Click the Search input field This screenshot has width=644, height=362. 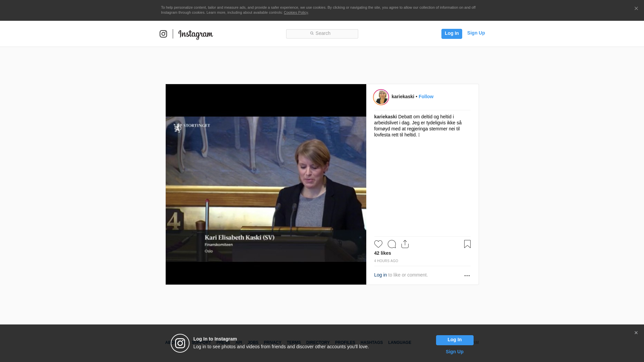tap(322, 34)
